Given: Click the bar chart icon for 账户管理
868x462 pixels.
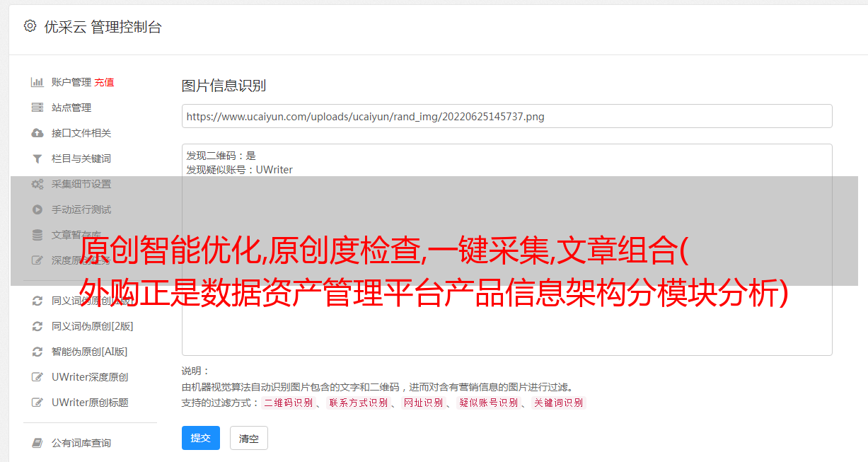Looking at the screenshot, I should click(37, 82).
